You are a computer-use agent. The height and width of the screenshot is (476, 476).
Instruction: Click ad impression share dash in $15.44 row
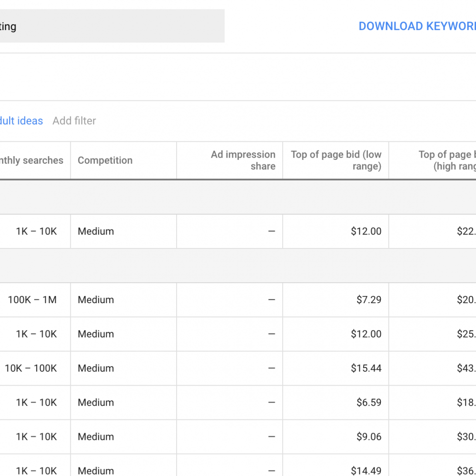[272, 368]
